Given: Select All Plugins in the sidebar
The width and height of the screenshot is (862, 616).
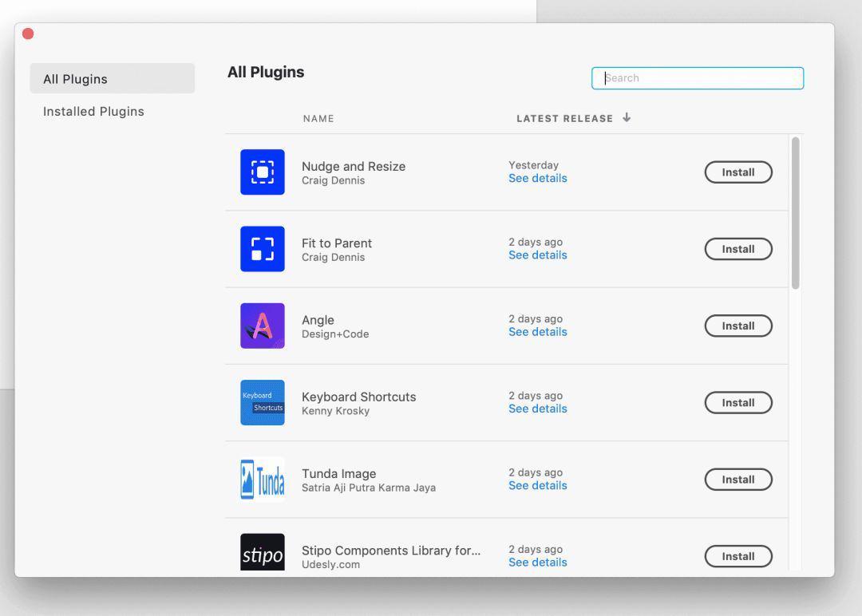Looking at the screenshot, I should [113, 78].
